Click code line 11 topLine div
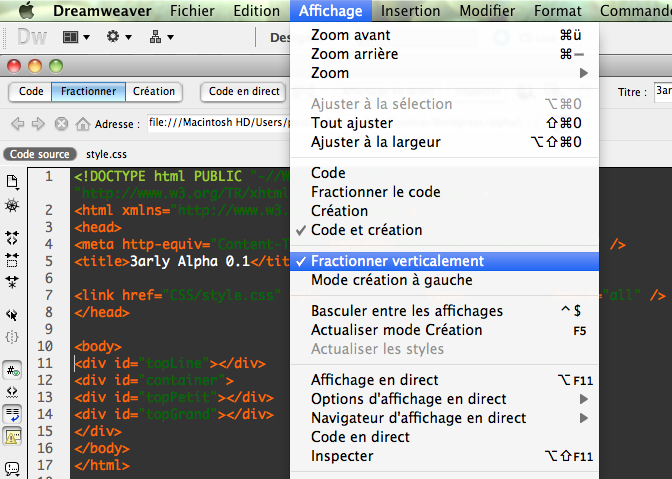The width and height of the screenshot is (672, 479). click(171, 363)
